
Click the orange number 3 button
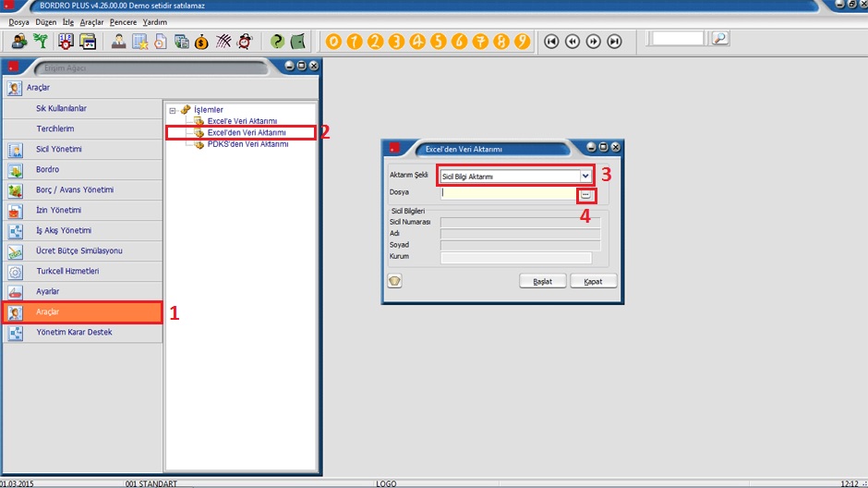pos(396,42)
